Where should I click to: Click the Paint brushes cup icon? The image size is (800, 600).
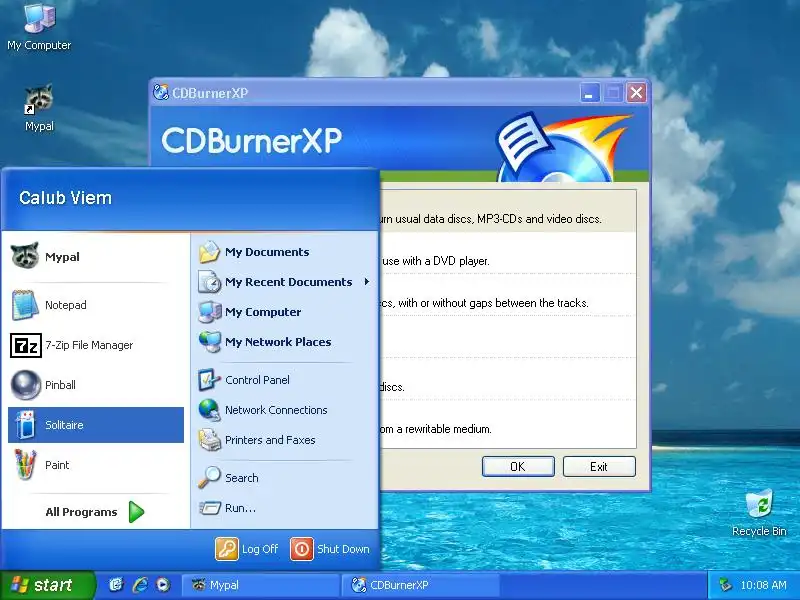pyautogui.click(x=25, y=465)
